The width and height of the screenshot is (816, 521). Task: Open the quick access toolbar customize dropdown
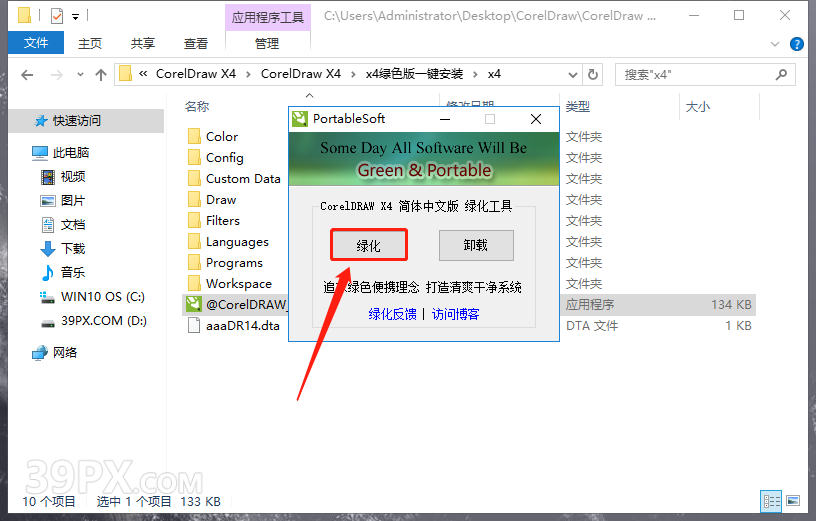(x=75, y=17)
